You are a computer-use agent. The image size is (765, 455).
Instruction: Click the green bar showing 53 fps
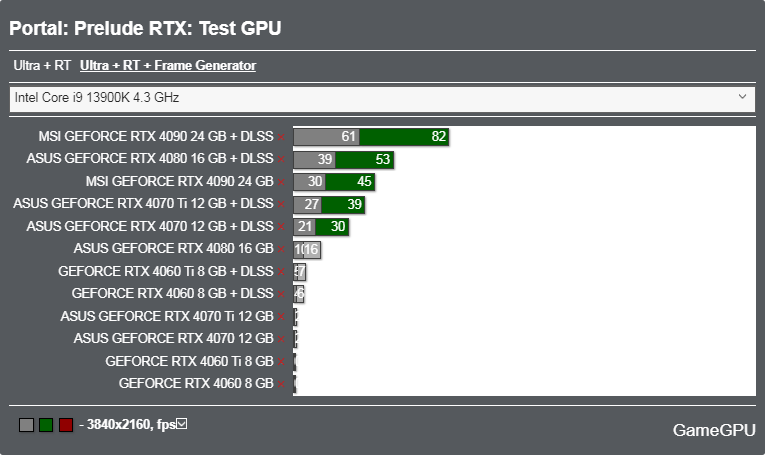click(364, 159)
